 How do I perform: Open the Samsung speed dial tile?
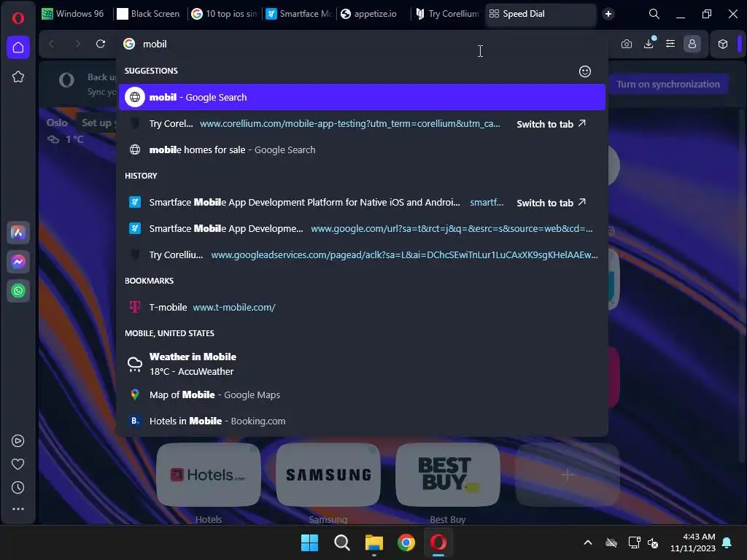click(x=328, y=474)
